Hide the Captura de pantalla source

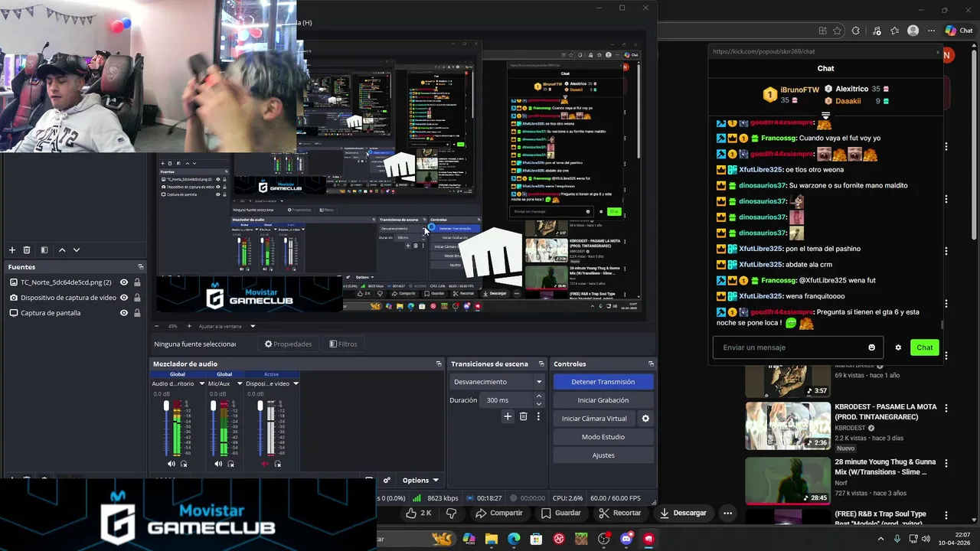(x=124, y=313)
